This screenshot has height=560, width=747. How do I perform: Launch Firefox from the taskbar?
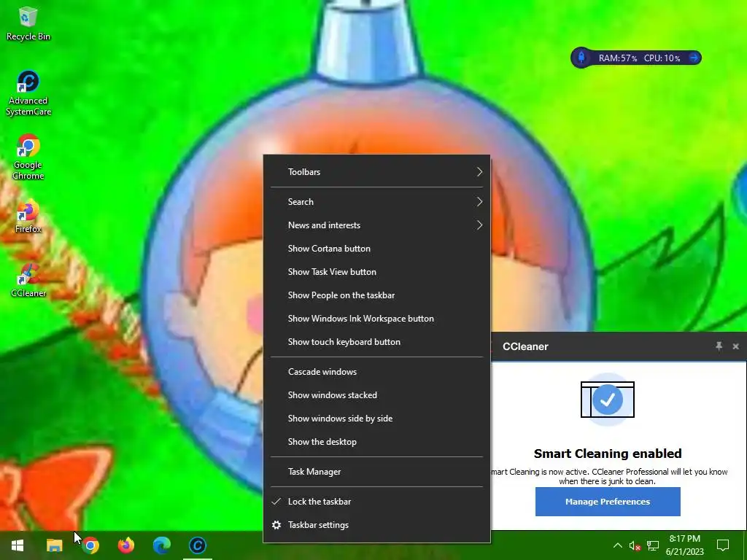point(125,545)
